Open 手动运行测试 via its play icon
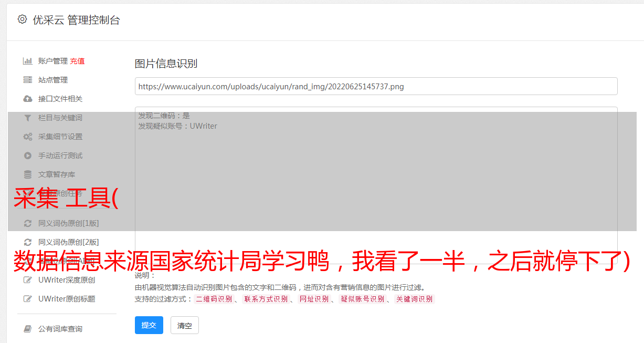Viewport: 644px width, 343px height. coord(28,155)
